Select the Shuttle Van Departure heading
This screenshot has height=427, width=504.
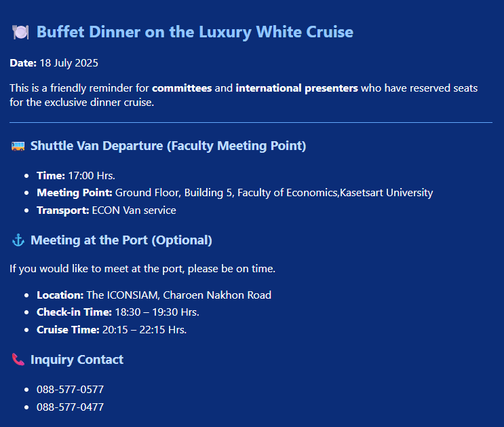168,146
